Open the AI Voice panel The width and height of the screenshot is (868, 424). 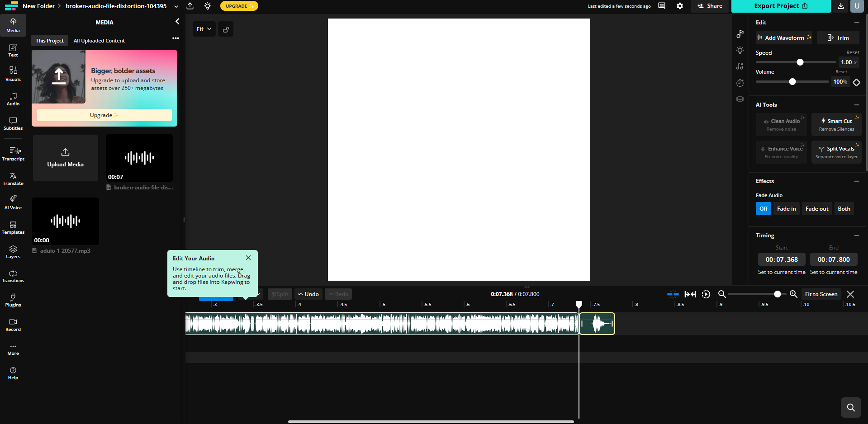13,203
